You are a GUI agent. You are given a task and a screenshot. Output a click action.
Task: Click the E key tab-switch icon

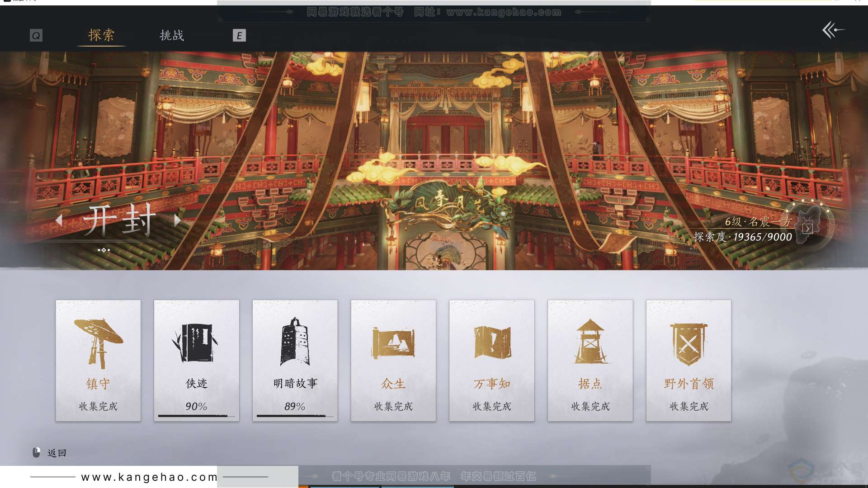239,35
